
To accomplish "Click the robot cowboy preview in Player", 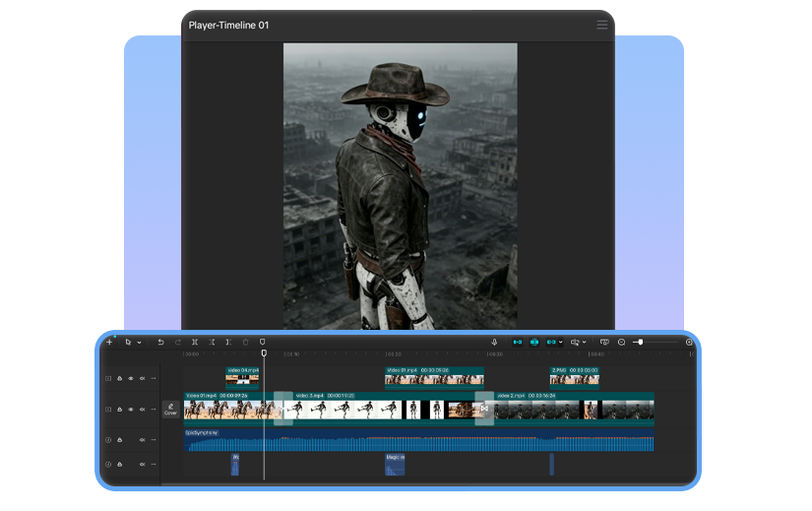I will 401,186.
